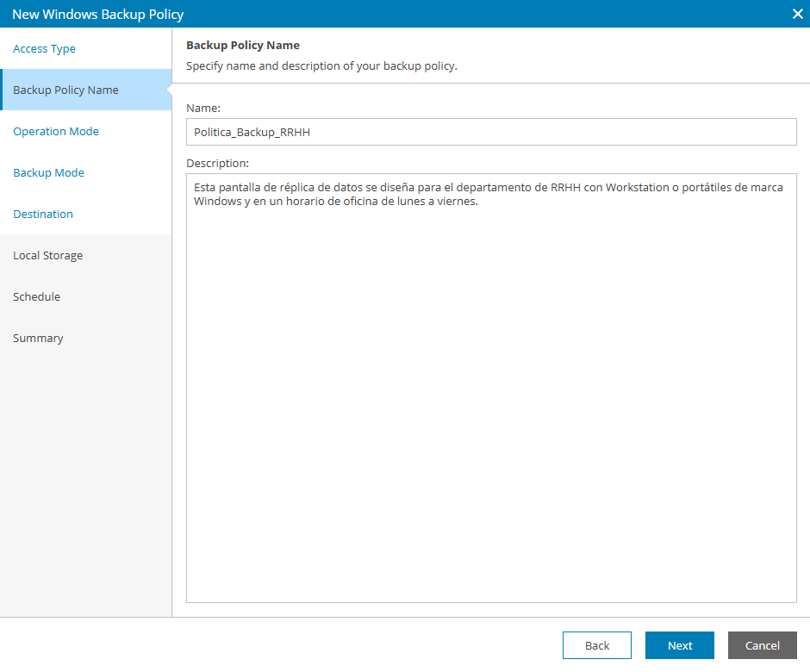Cancel the backup policy wizard

point(763,645)
